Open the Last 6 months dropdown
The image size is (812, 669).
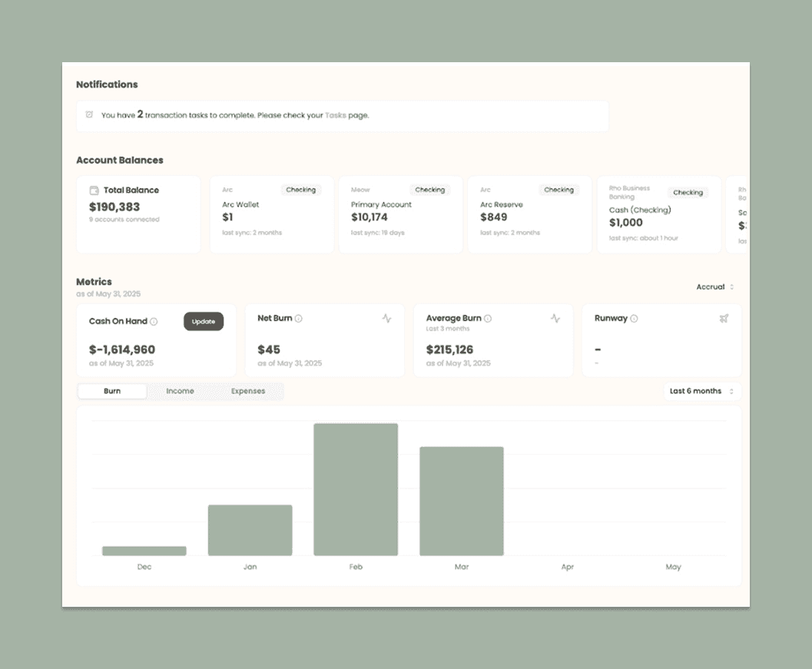pyautogui.click(x=700, y=391)
